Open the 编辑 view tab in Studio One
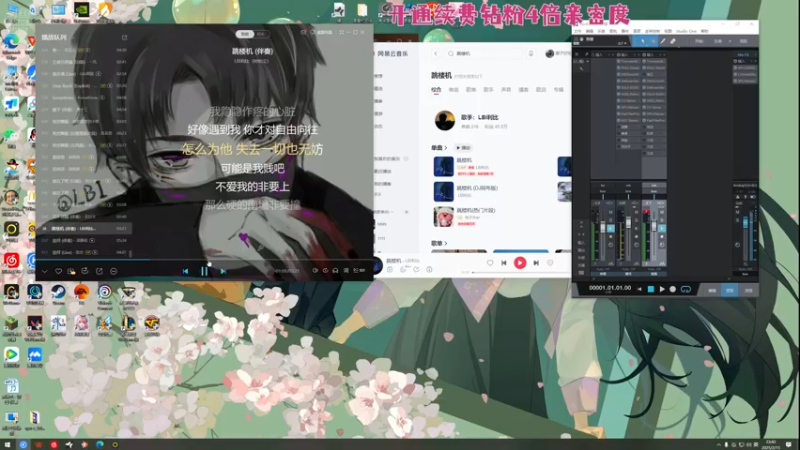This screenshot has height=450, width=800. pos(712,290)
